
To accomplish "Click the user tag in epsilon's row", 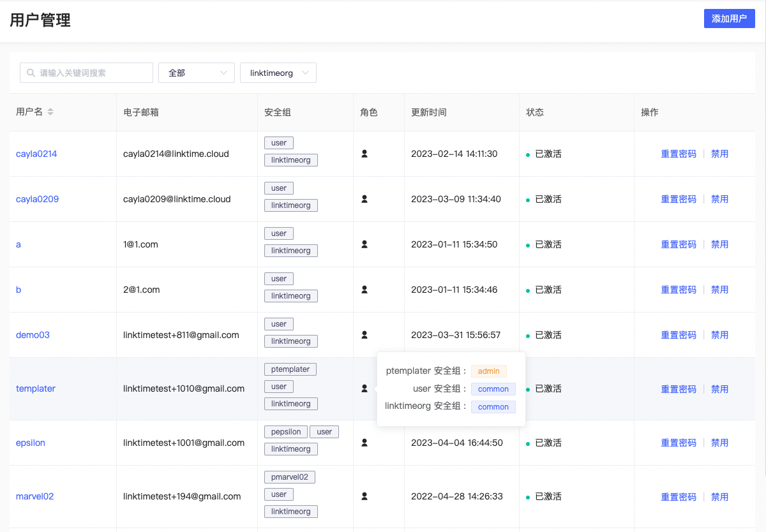I will click(324, 432).
